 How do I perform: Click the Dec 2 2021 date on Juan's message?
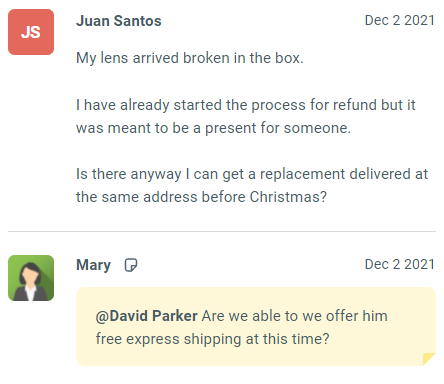click(400, 20)
